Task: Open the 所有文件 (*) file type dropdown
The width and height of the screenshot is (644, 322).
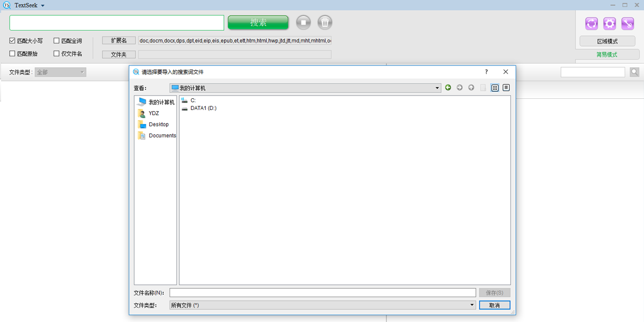Action: [323, 305]
